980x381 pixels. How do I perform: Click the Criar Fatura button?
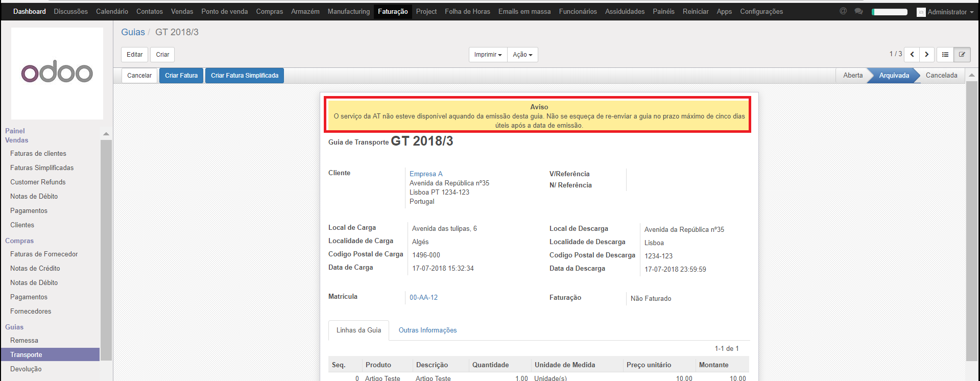click(181, 76)
